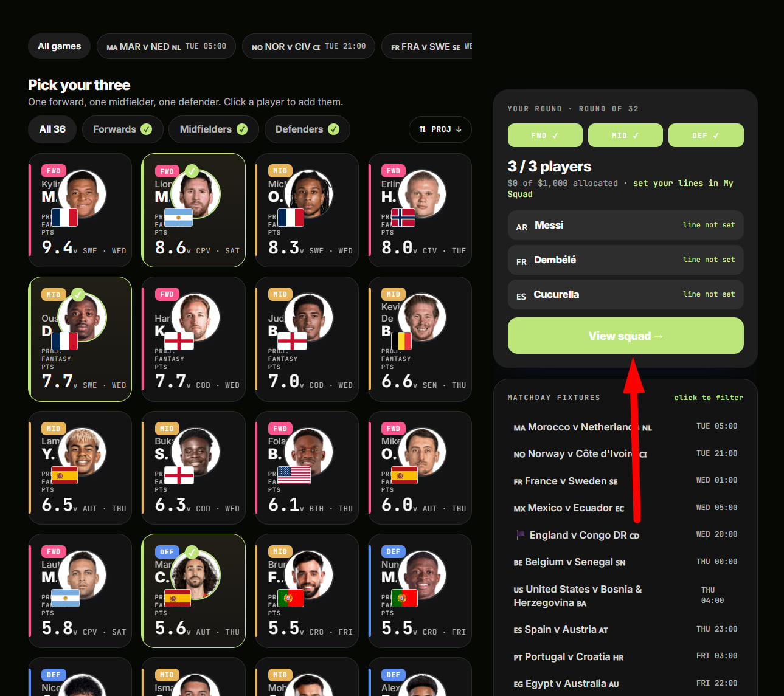Open the PROJ sort dropdown

[x=440, y=129]
